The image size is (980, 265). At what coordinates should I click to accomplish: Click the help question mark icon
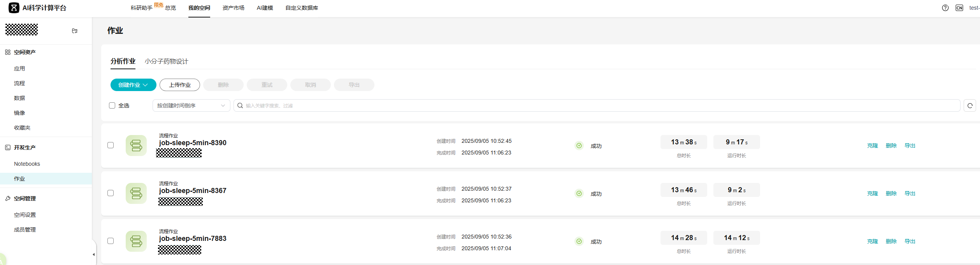click(945, 8)
